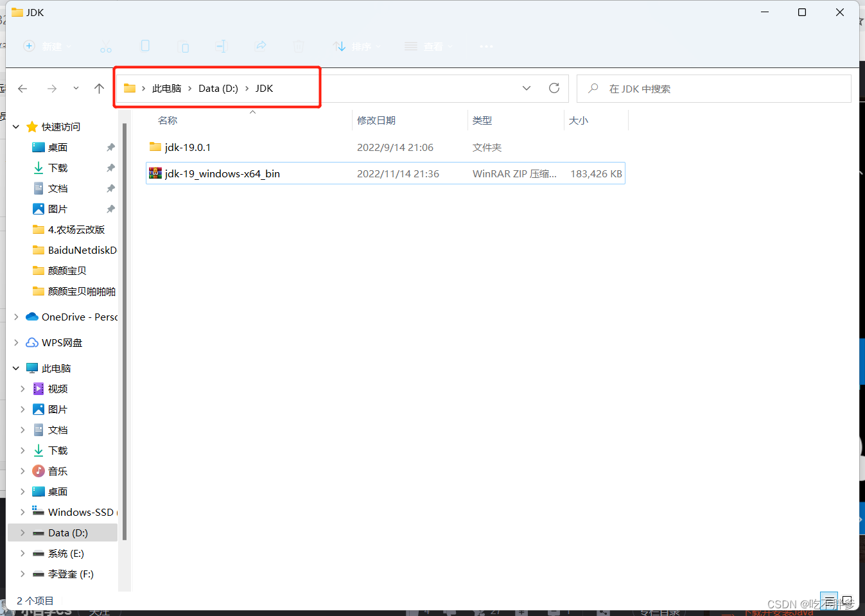This screenshot has height=616, width=865.
Task: Click the Copy toolbar icon
Action: click(145, 46)
